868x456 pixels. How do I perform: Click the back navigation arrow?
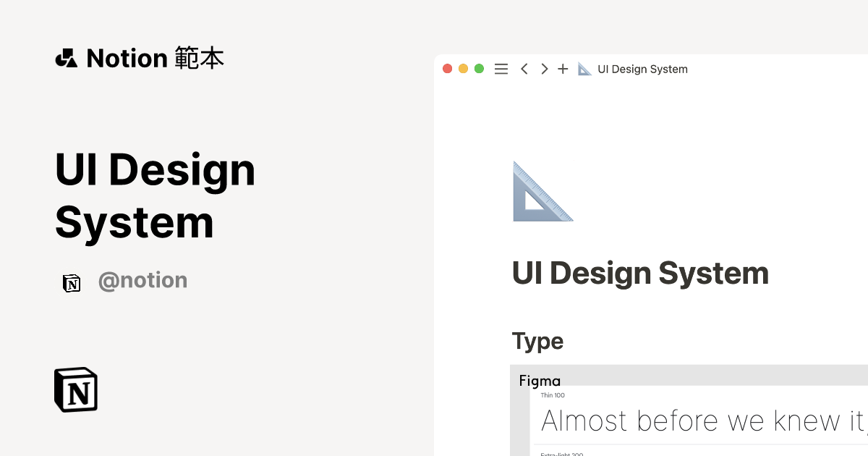coord(524,68)
